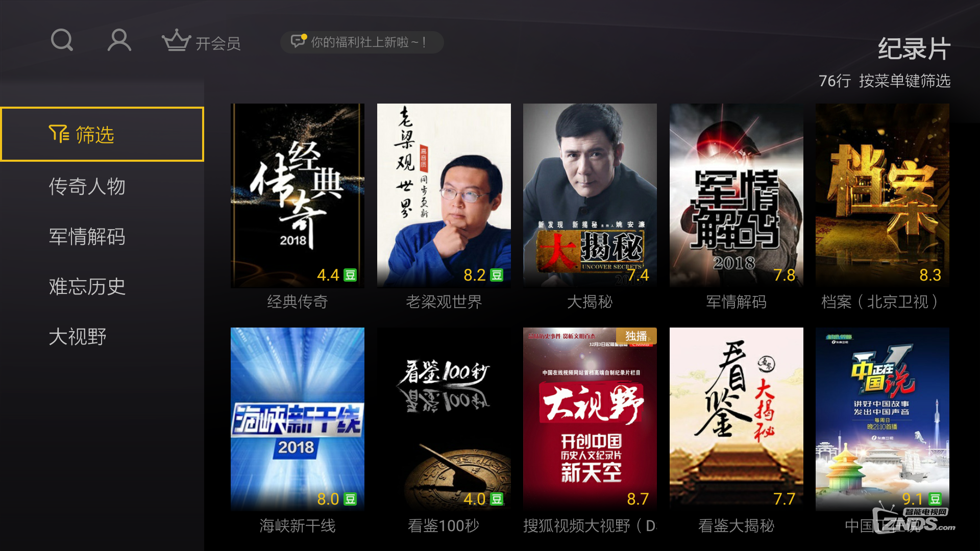The image size is (980, 551).
Task: Open search with the magnifier icon
Action: click(62, 40)
